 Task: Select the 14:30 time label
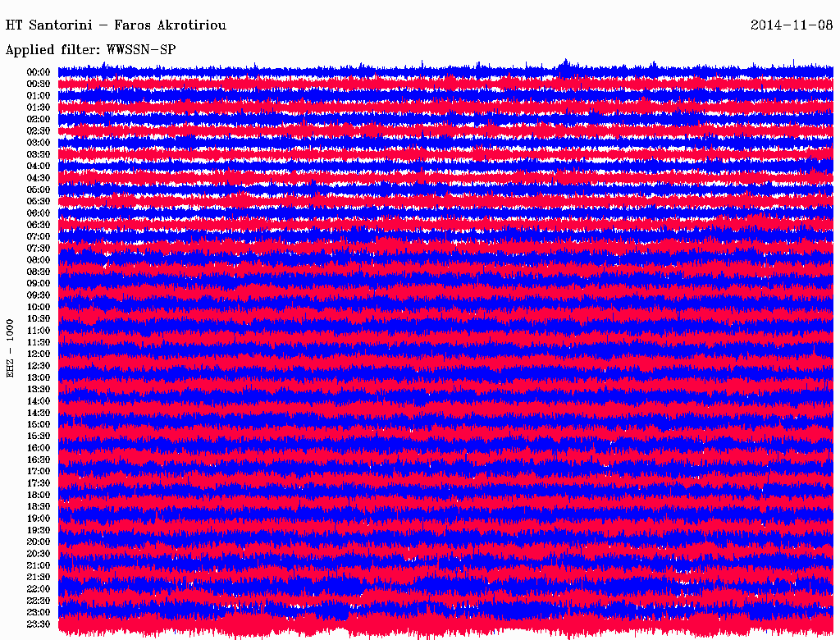[x=39, y=413]
